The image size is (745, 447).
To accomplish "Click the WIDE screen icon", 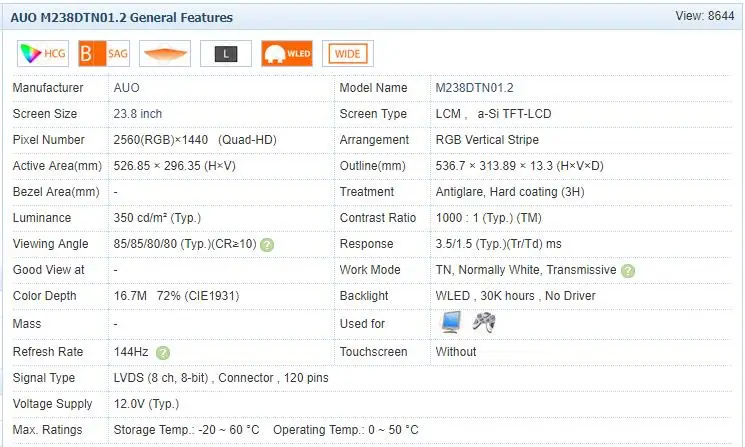I will [x=348, y=53].
